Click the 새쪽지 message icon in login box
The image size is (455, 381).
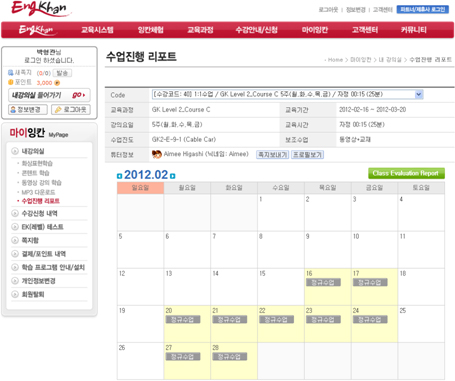tap(11, 73)
